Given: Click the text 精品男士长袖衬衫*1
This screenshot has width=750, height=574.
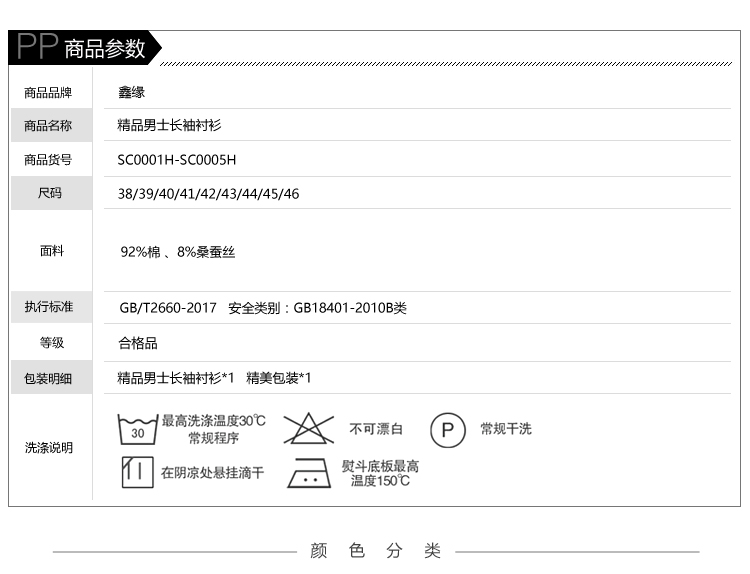Looking at the screenshot, I should pyautogui.click(x=176, y=378).
